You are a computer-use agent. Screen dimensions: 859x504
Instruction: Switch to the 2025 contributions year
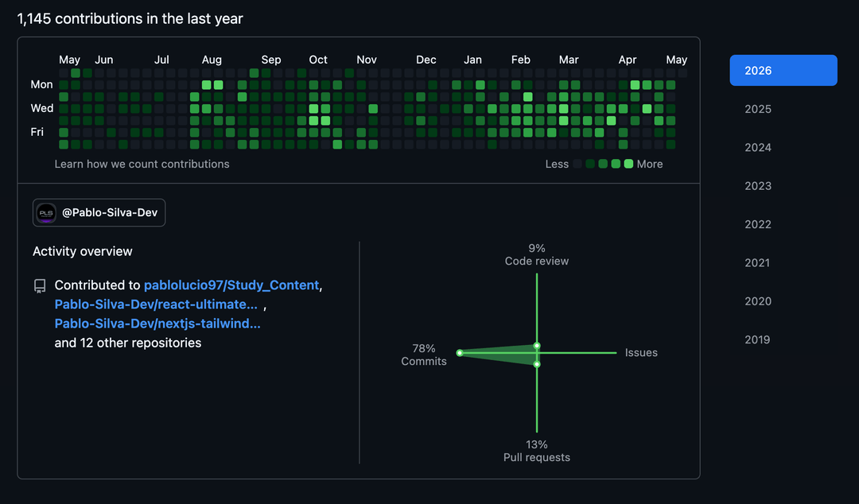758,109
